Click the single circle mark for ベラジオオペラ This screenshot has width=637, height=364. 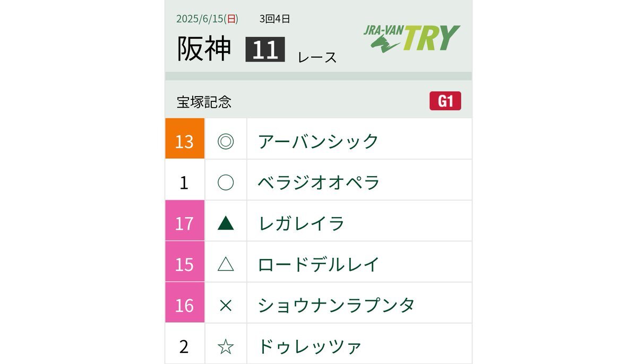tap(226, 183)
